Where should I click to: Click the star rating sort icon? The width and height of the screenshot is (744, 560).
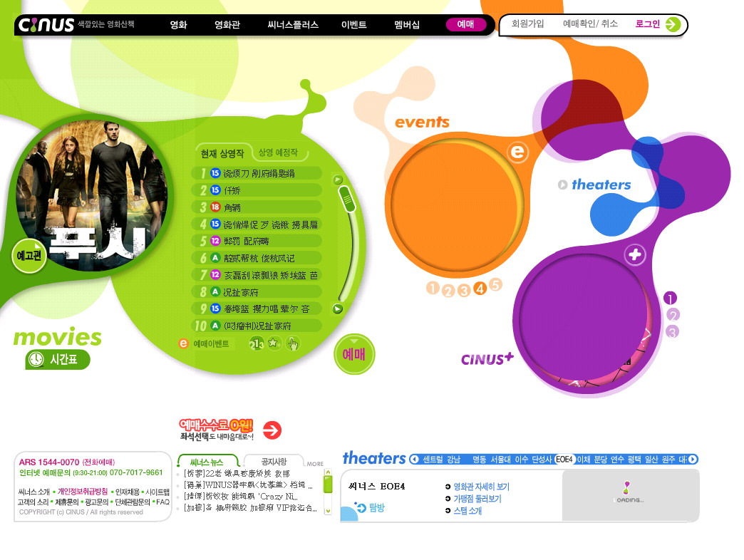coord(274,343)
